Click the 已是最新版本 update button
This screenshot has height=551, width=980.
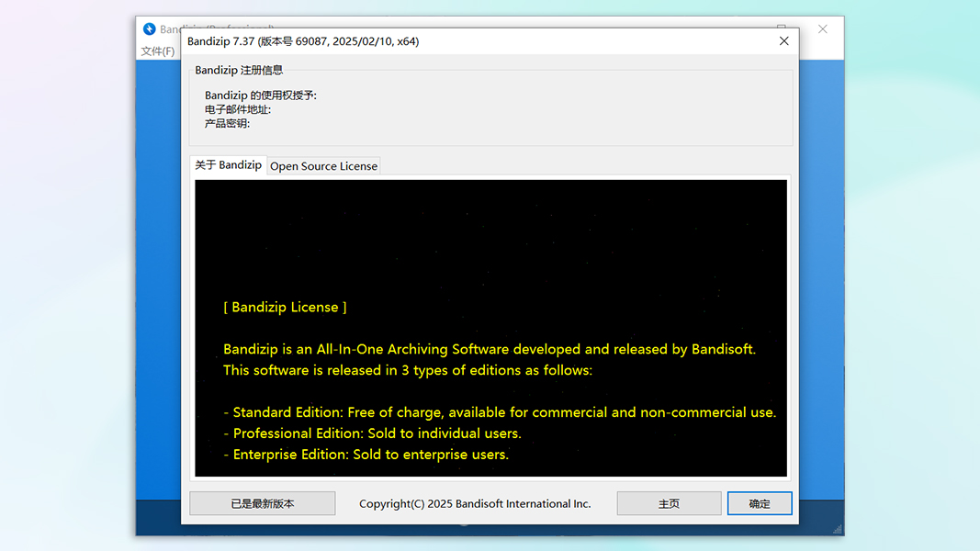click(263, 503)
